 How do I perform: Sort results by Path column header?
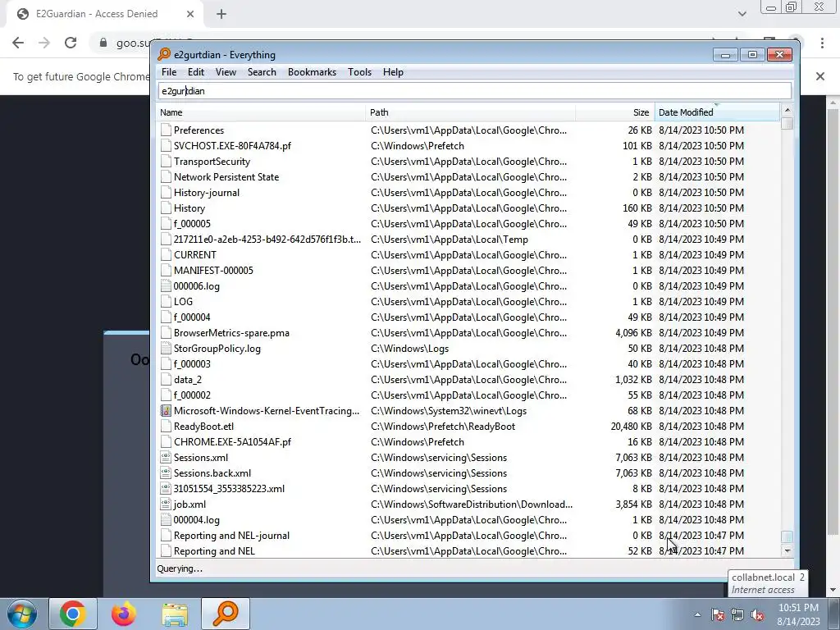[471, 112]
